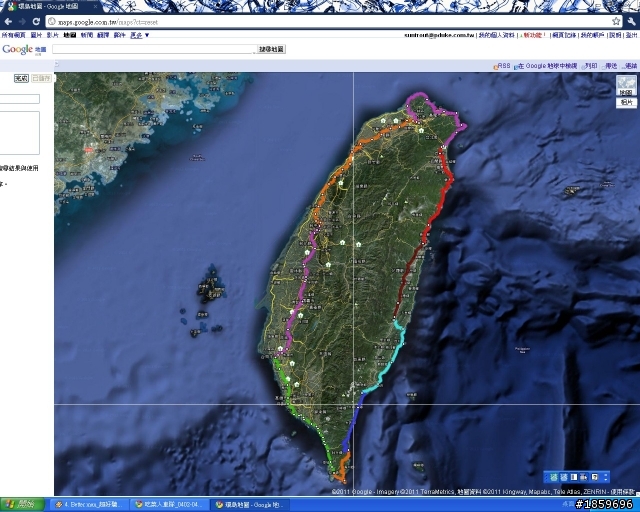Click the map search text box

pos(153,49)
